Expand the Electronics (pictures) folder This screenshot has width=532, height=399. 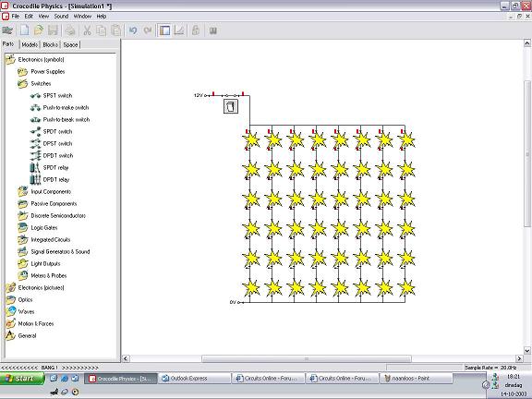[x=10, y=288]
